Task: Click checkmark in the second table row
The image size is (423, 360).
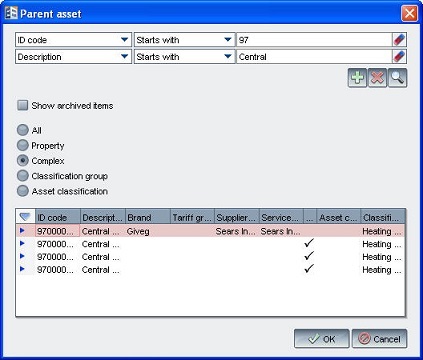Action: [309, 243]
